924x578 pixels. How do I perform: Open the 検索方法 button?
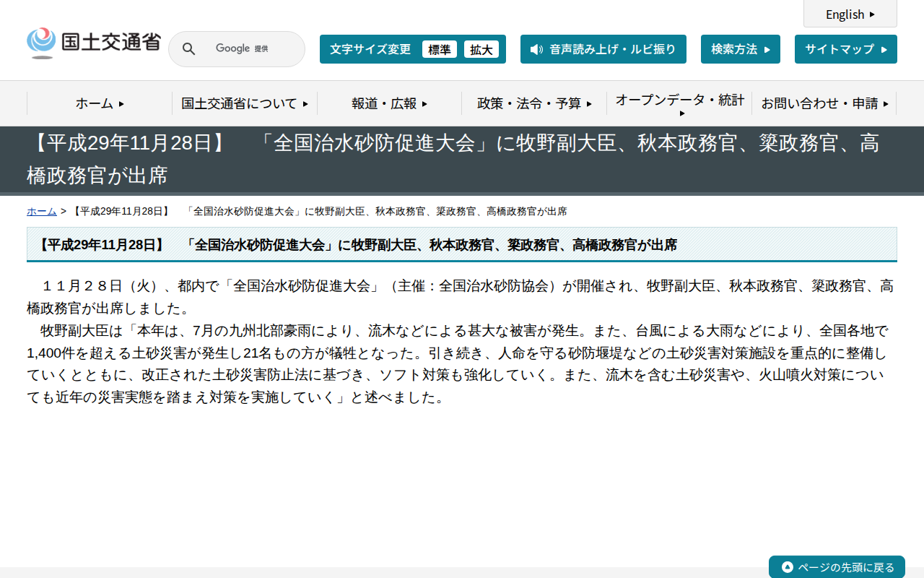tap(740, 49)
